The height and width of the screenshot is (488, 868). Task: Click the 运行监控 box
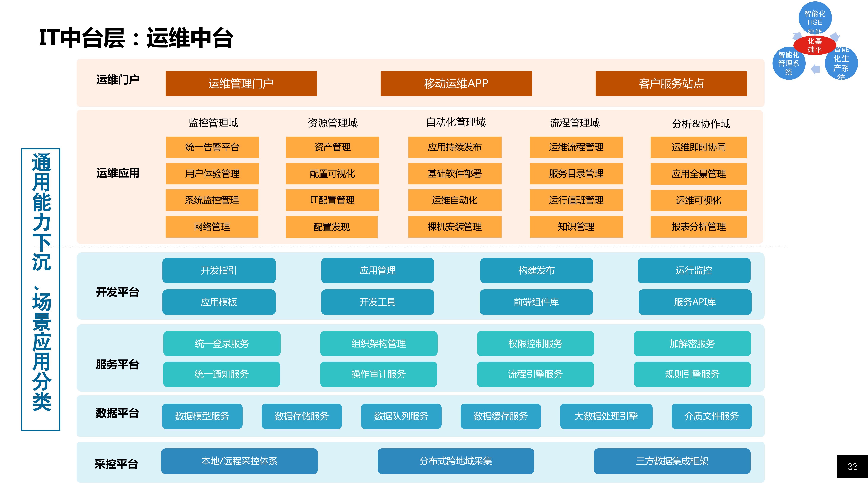[x=694, y=271]
